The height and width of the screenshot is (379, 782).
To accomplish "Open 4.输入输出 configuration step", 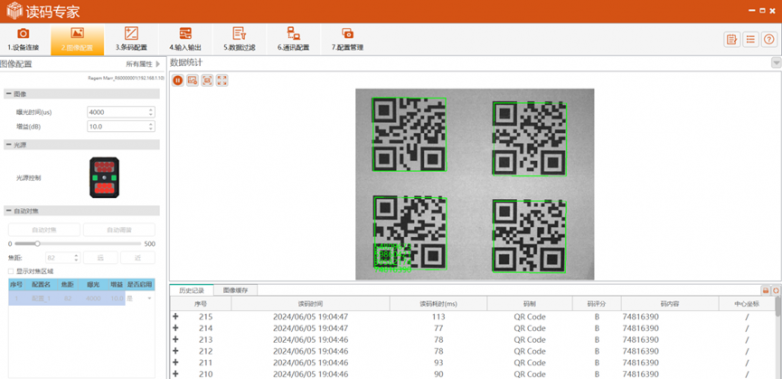I will tap(186, 40).
